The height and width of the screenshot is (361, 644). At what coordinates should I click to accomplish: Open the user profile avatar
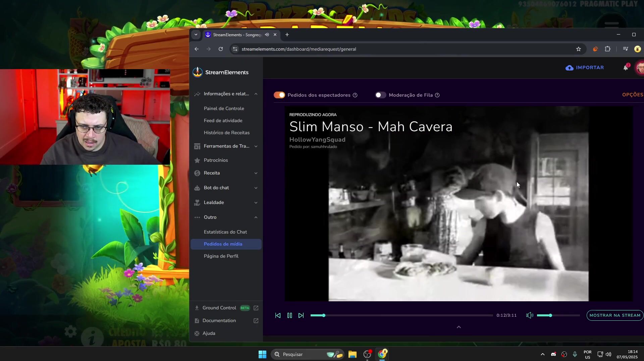640,68
